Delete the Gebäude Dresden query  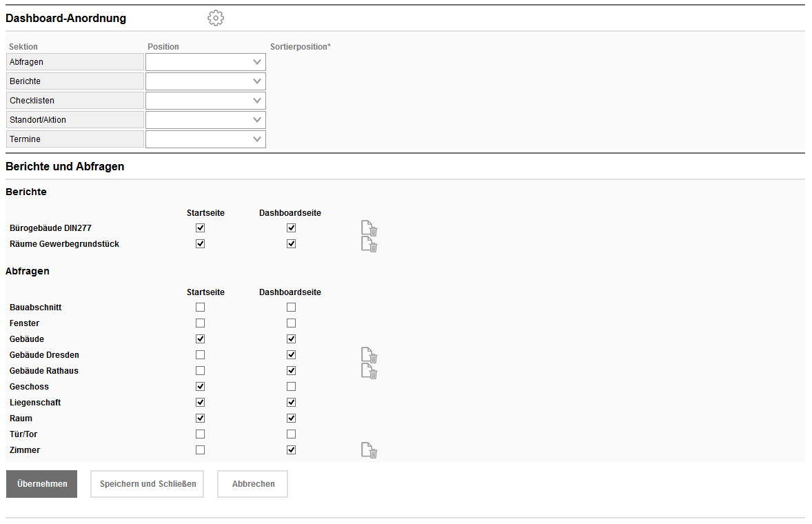pyautogui.click(x=369, y=355)
